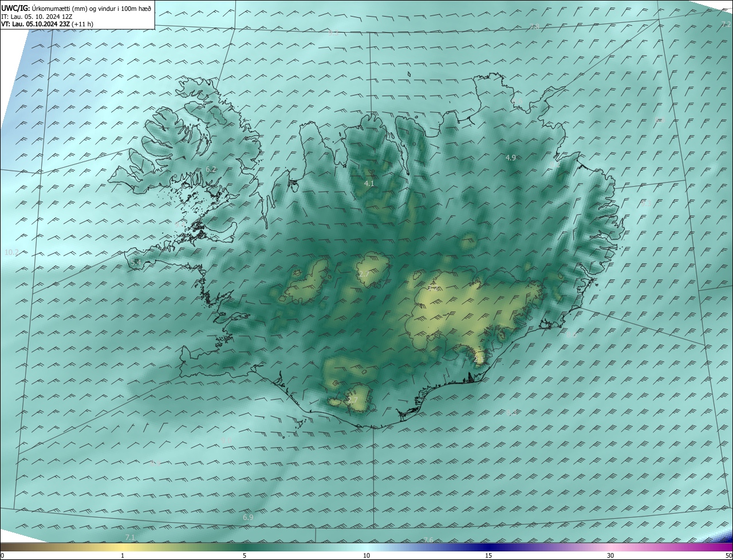Screen dimensions: 733x560
Task: Click the '7.1' value label over the sea
Action: pos(130,537)
